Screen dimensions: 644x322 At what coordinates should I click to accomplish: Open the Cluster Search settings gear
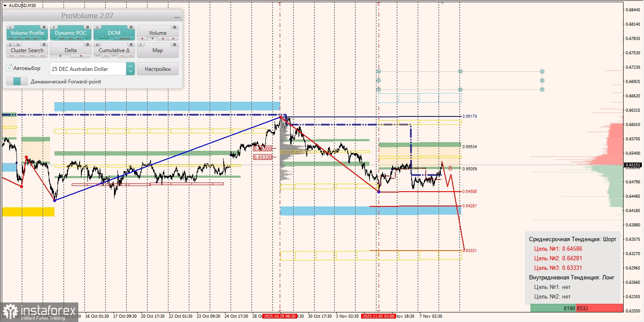(x=44, y=45)
